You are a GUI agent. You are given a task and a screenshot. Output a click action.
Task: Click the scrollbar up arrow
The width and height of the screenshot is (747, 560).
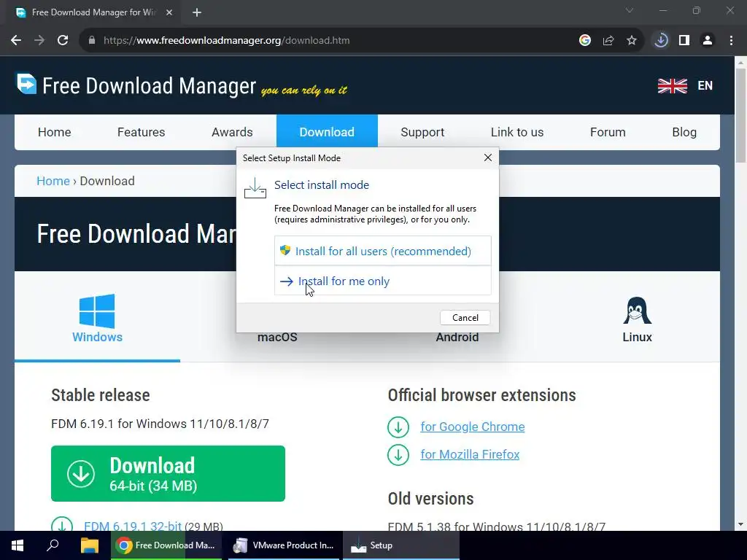point(740,63)
